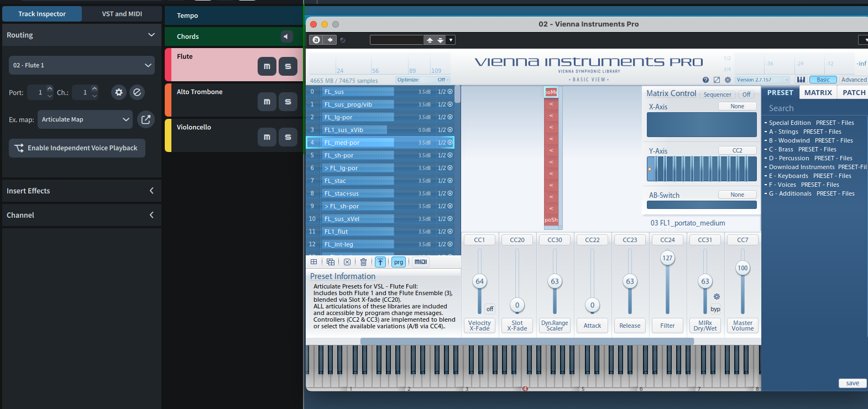Screen dimensions: 868x409
Task: Click Enable Independent Voice Playback
Action: click(x=77, y=148)
